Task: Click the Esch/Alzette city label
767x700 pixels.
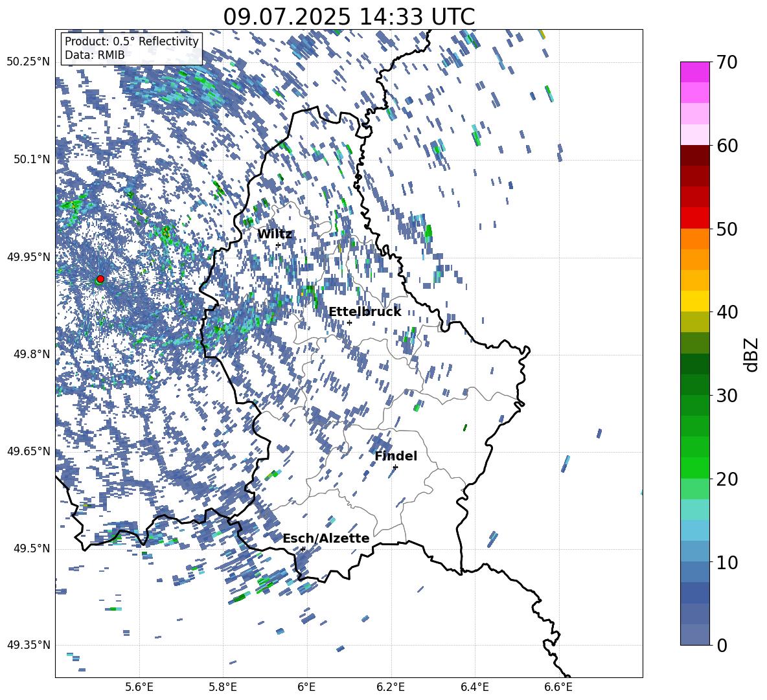Action: [x=326, y=538]
